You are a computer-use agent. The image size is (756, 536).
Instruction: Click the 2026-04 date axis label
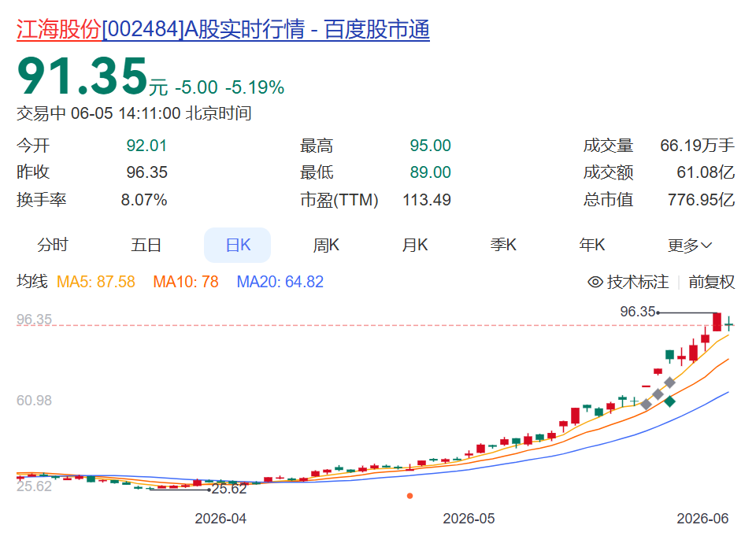click(x=220, y=519)
